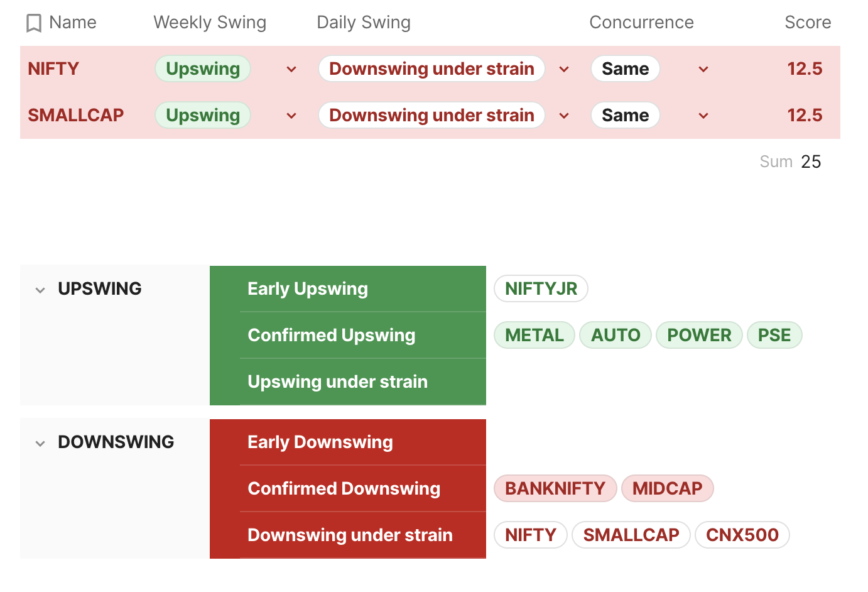
Task: Click the Sum total value
Action: point(810,162)
